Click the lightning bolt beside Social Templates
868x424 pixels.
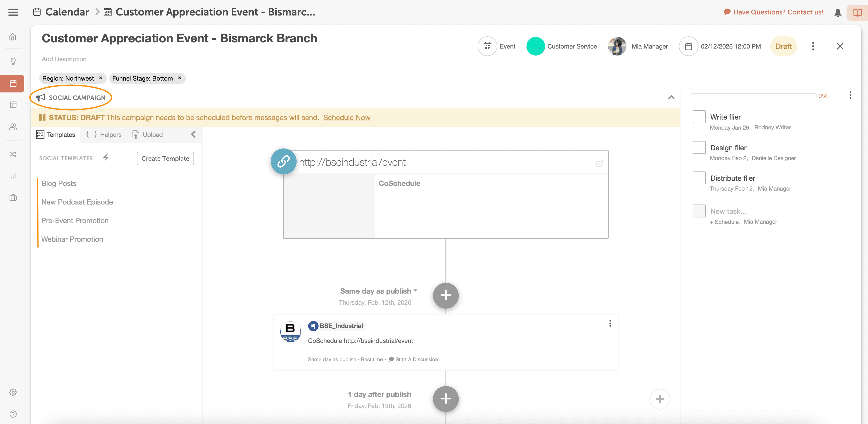point(106,157)
